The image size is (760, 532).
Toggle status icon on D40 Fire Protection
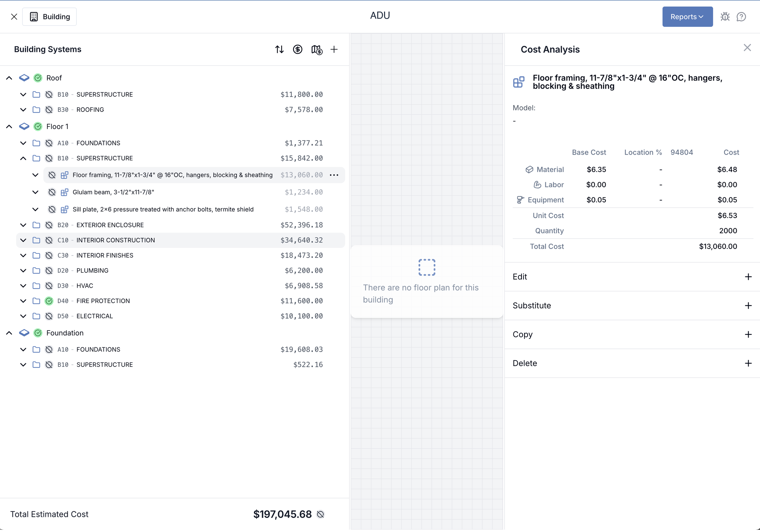[49, 301]
